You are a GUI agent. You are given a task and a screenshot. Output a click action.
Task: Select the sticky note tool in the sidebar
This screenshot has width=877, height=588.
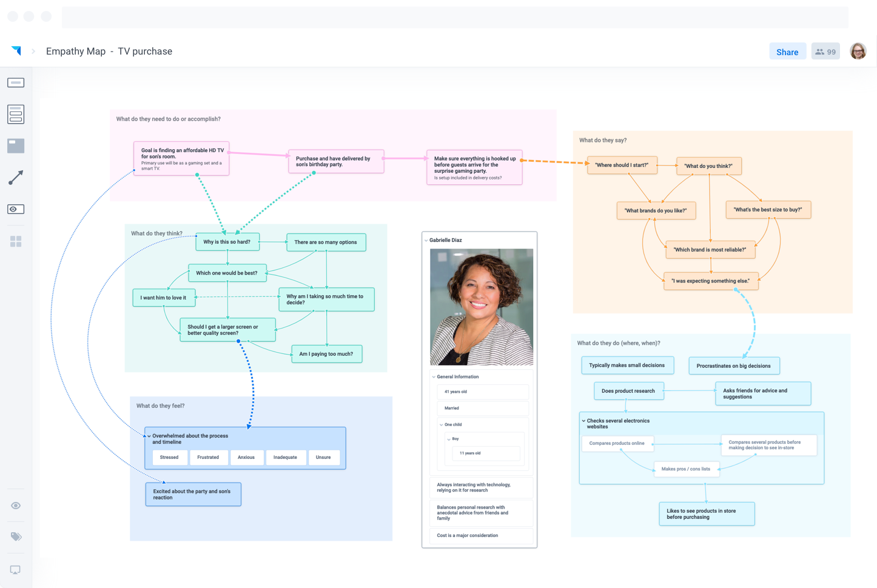point(16,82)
